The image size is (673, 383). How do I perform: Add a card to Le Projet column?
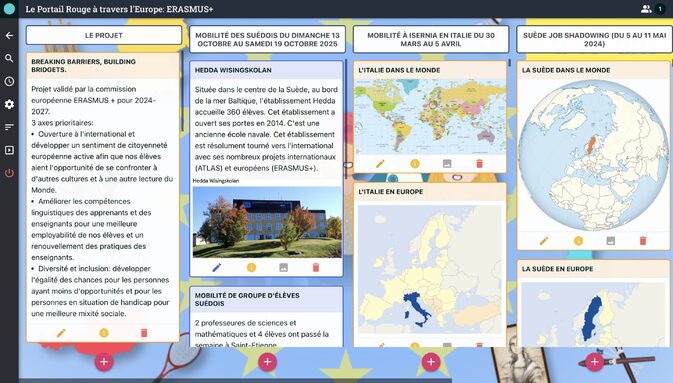[x=104, y=362]
